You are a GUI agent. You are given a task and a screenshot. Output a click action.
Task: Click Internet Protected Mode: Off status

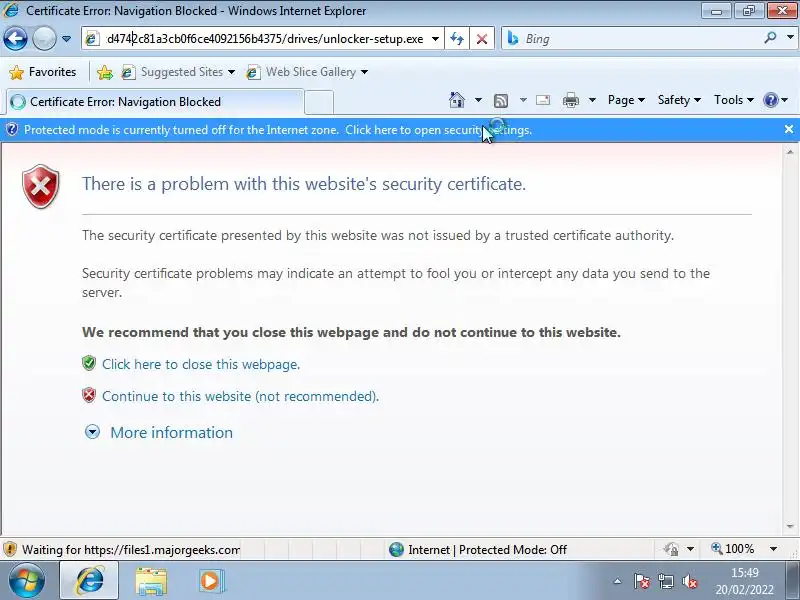pyautogui.click(x=478, y=549)
